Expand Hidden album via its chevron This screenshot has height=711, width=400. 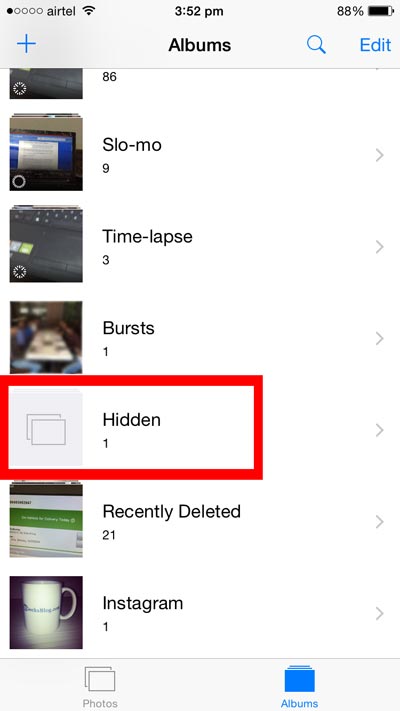click(380, 430)
